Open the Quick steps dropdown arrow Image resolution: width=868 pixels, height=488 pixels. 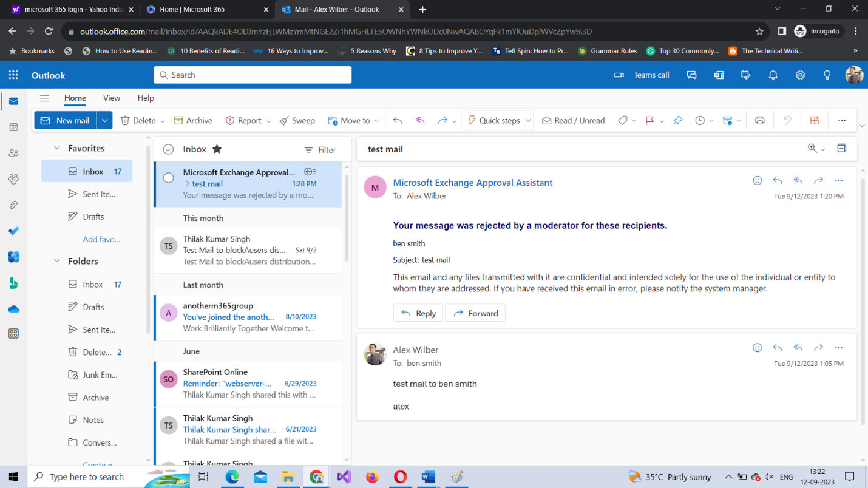tap(528, 120)
